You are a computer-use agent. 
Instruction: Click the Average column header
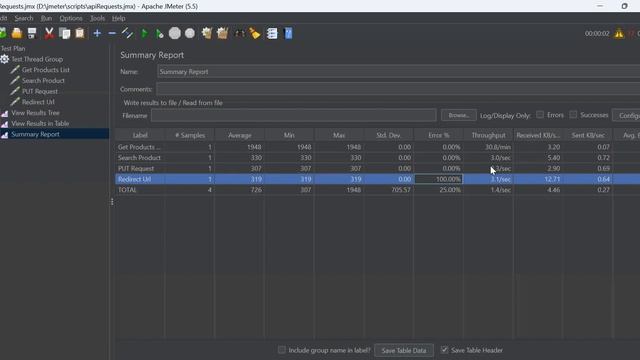(240, 135)
